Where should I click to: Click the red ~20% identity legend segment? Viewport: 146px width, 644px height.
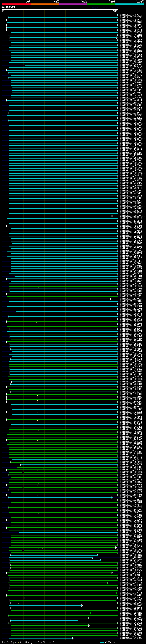click(16, 4)
